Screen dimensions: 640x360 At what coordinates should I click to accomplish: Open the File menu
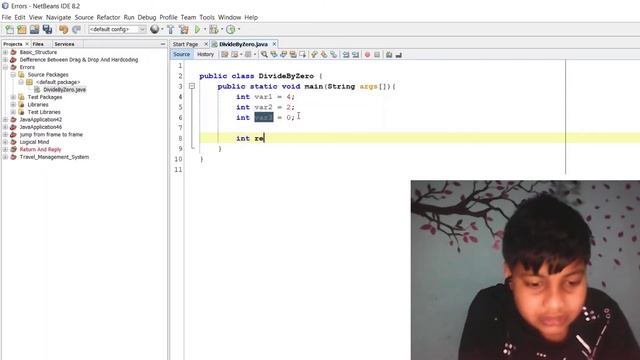point(6,17)
